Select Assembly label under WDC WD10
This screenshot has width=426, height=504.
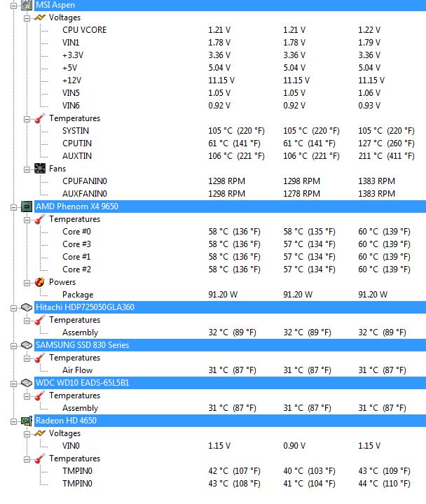tap(80, 408)
